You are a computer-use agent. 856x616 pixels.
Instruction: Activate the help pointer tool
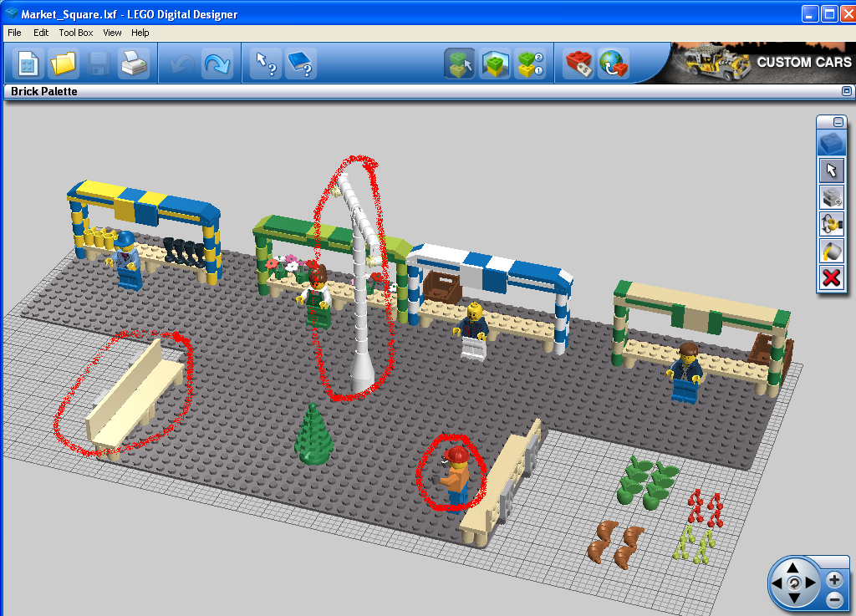coord(266,64)
